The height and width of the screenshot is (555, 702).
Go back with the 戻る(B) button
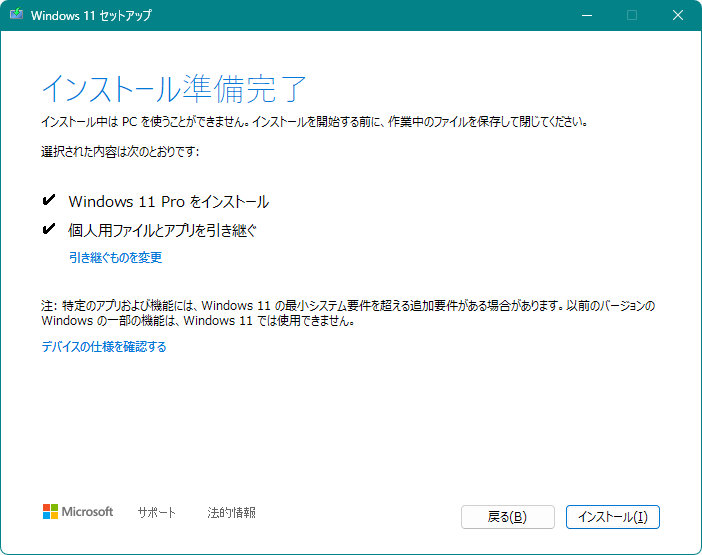(x=508, y=517)
